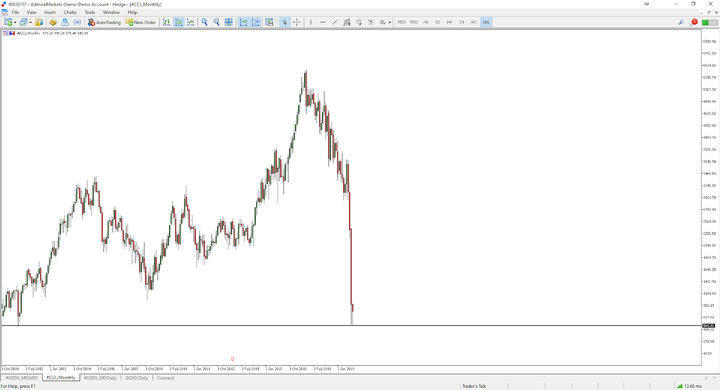Viewport: 720px width, 390px height.
Task: Open the indicators list icon
Action: tap(269, 22)
